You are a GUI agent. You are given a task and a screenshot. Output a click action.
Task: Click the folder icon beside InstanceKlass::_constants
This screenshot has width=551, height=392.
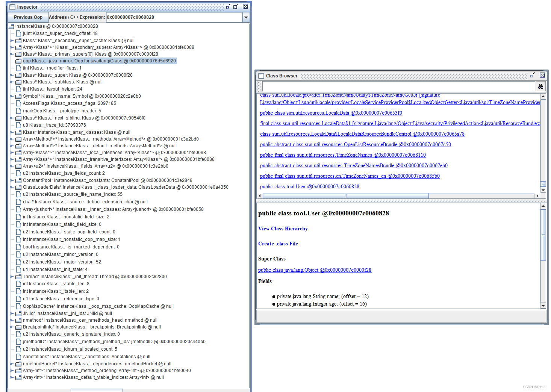(18, 180)
